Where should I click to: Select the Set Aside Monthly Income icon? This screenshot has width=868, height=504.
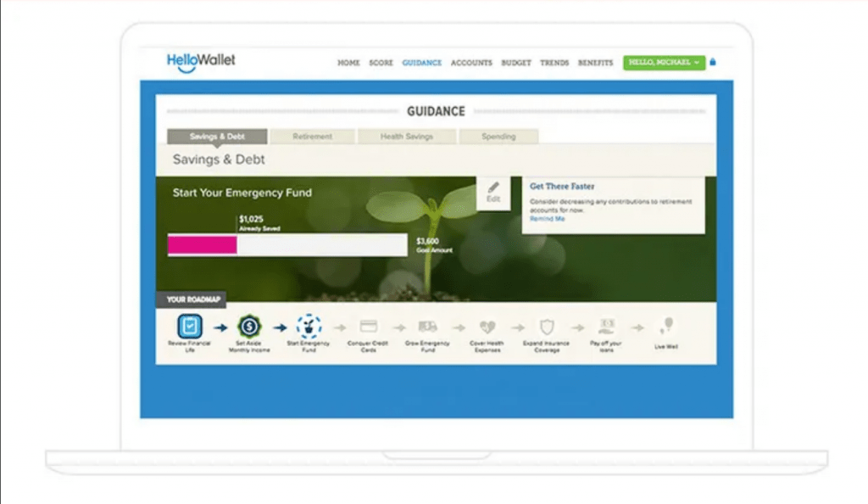[x=249, y=326]
